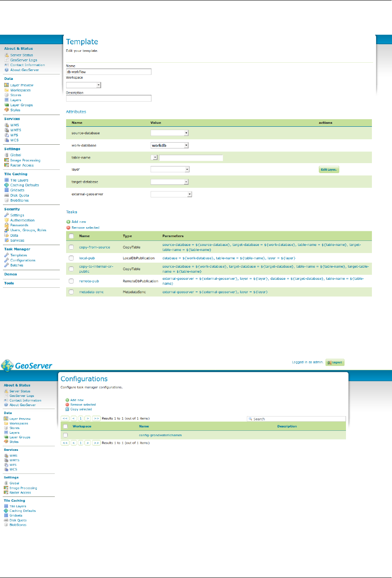Click Remove selected on Configurations page
The width and height of the screenshot is (392, 578).
83,404
